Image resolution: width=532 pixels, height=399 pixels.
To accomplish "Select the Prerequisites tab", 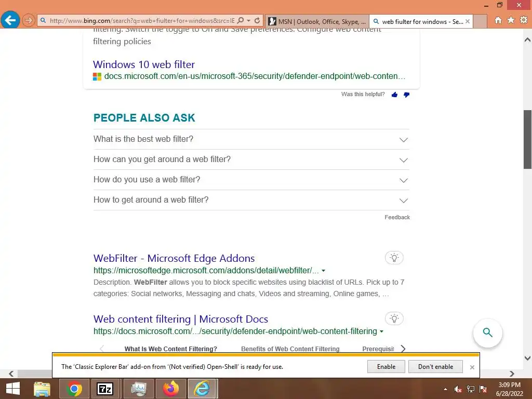I will point(378,349).
